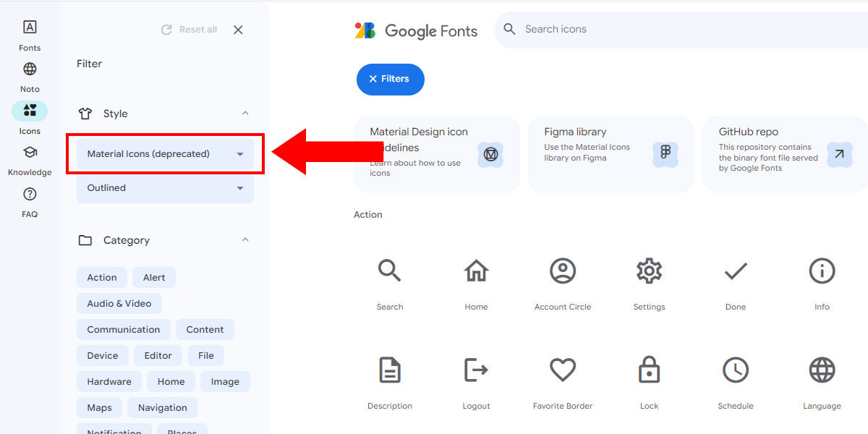Image resolution: width=868 pixels, height=434 pixels.
Task: Open the Figma library card
Action: [611, 154]
